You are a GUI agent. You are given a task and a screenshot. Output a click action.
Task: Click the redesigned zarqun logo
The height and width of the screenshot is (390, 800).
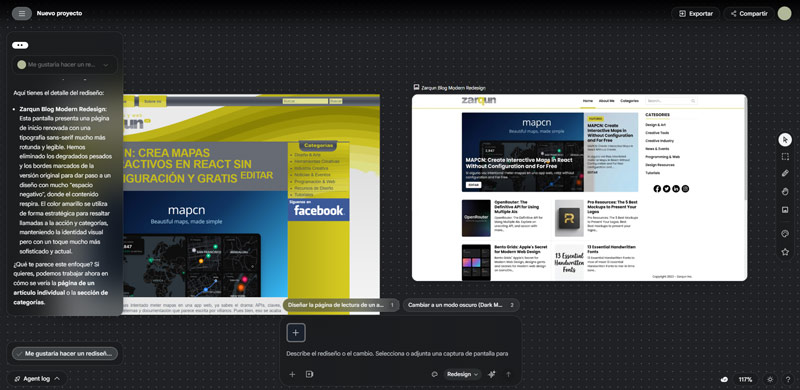tap(478, 100)
